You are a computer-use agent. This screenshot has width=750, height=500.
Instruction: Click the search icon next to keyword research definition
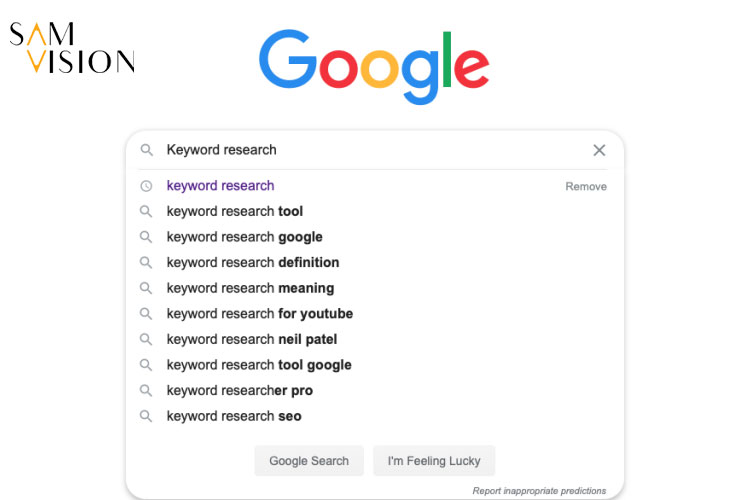(x=146, y=262)
